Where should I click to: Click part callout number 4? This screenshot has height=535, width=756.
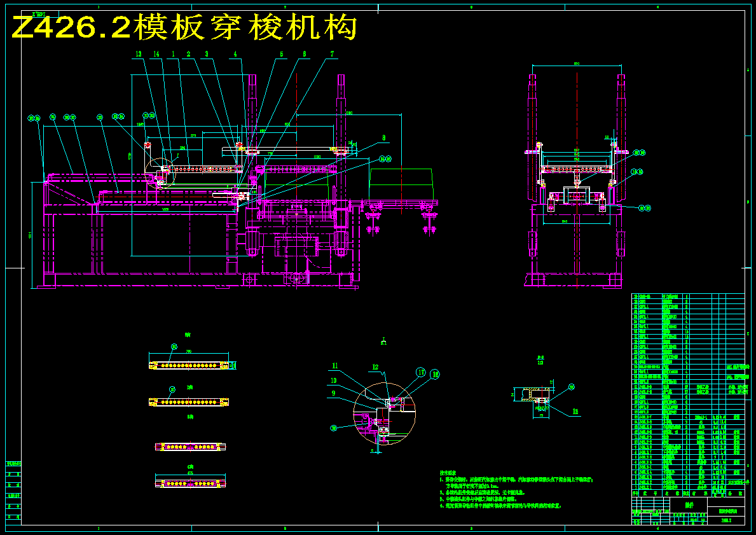click(x=236, y=55)
